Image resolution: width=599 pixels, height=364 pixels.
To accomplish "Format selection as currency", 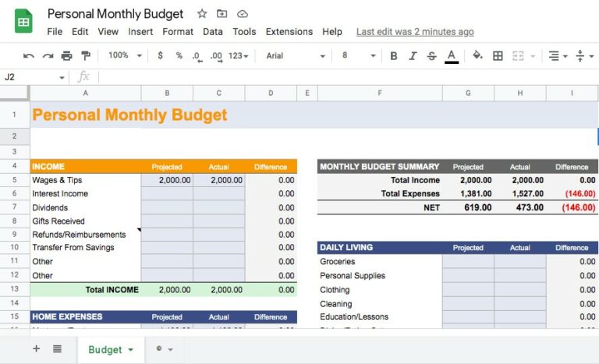I will [x=160, y=56].
